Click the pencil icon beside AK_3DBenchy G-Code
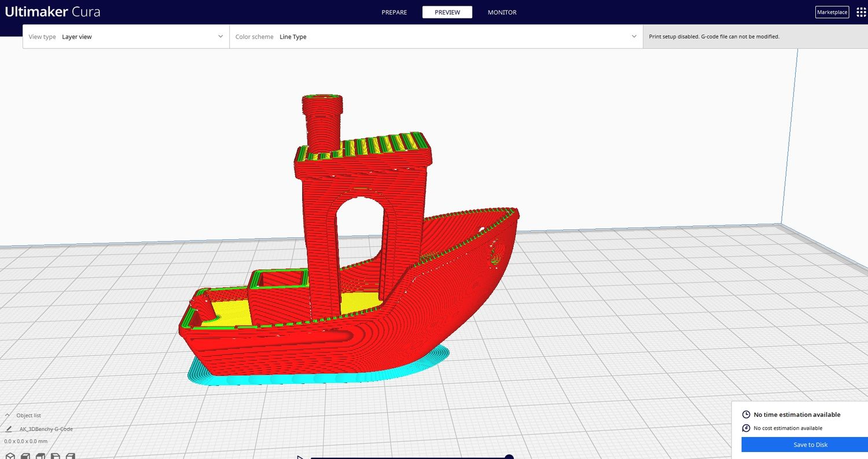Viewport: 868px width, 459px height. [x=8, y=429]
